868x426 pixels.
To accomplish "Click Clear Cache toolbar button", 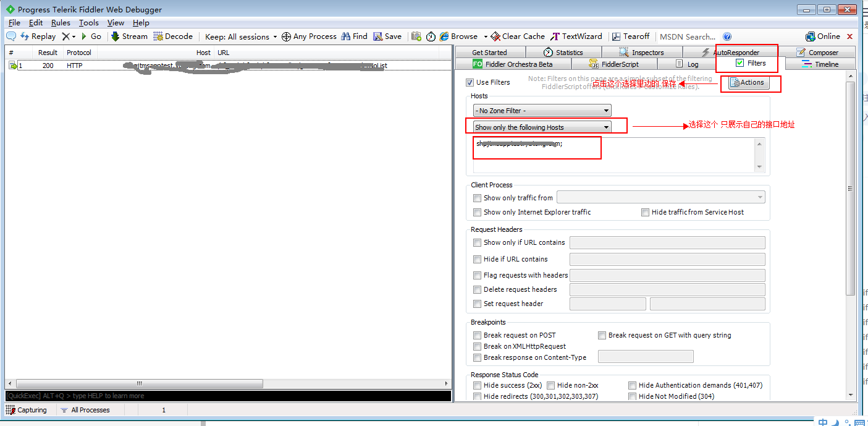I will (518, 36).
